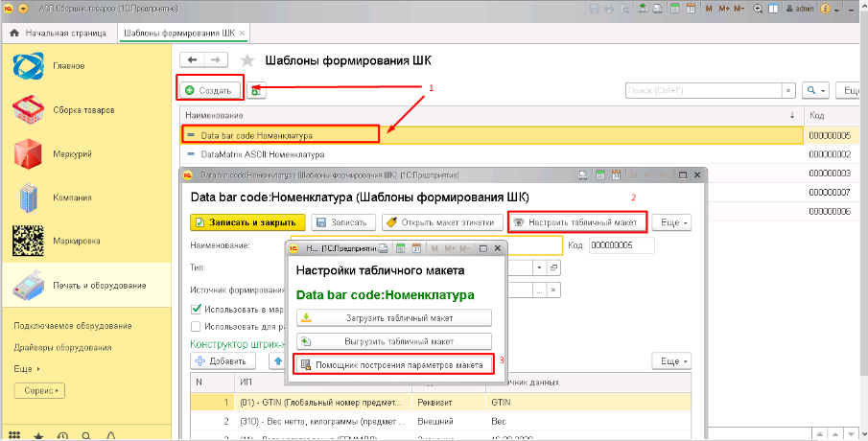Switch to Шаблоны формирования ШК tab
Screen dimensions: 868x441
point(179,34)
